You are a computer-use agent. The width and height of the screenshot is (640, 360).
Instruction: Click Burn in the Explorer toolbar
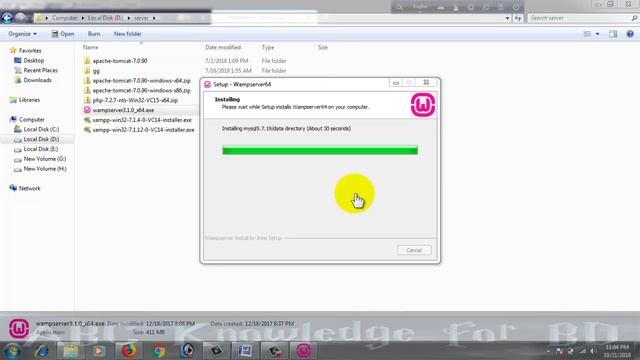(94, 34)
